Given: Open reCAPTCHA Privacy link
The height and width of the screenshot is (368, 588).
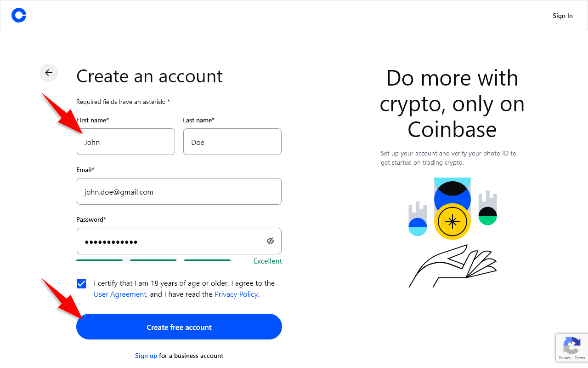Looking at the screenshot, I should point(565,358).
